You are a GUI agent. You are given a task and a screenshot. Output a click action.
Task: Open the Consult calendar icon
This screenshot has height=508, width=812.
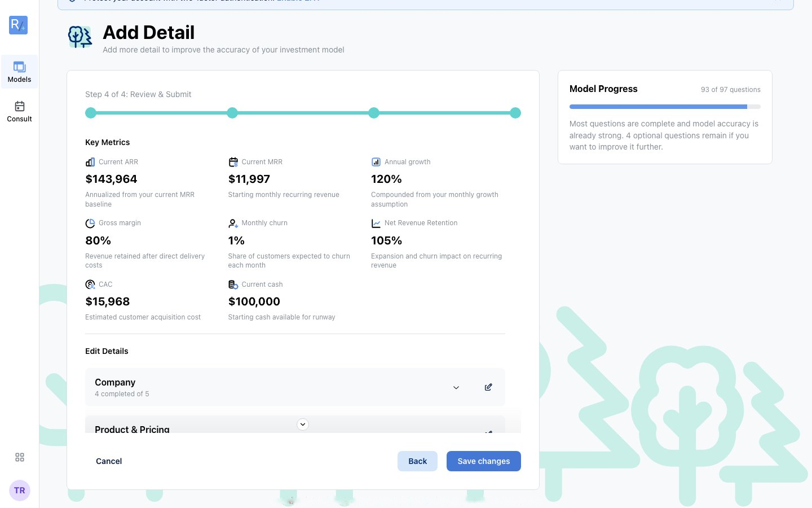click(19, 106)
